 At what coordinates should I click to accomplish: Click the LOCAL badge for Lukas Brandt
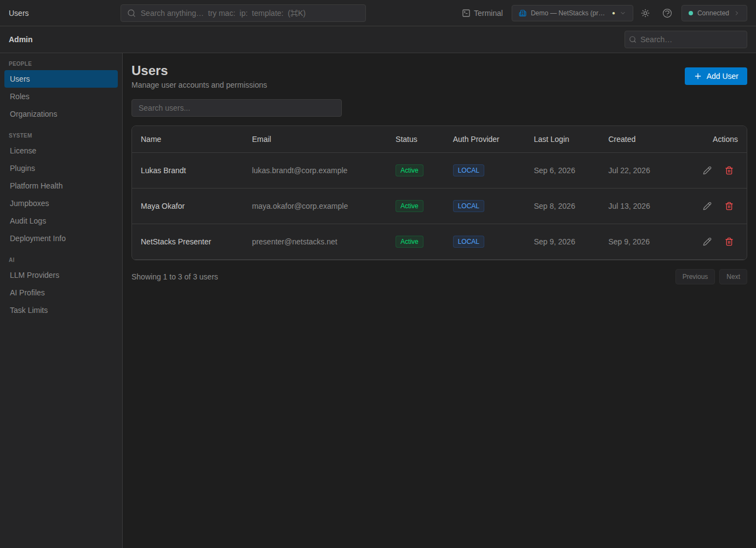(468, 170)
